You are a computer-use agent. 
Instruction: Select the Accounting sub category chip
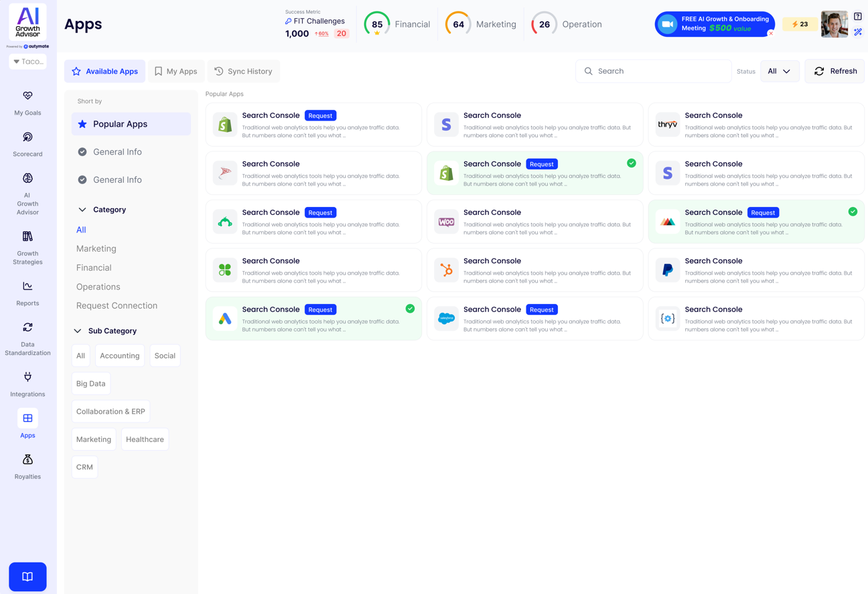pyautogui.click(x=119, y=356)
